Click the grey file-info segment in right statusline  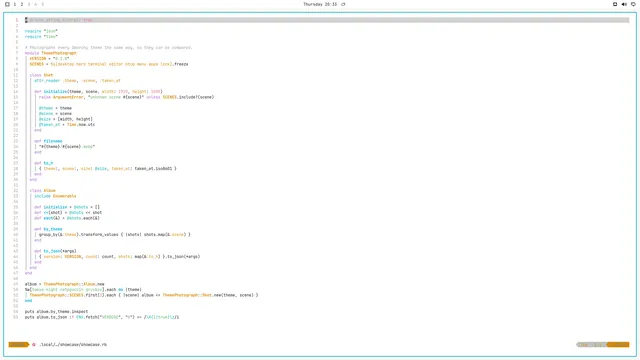coord(591,344)
